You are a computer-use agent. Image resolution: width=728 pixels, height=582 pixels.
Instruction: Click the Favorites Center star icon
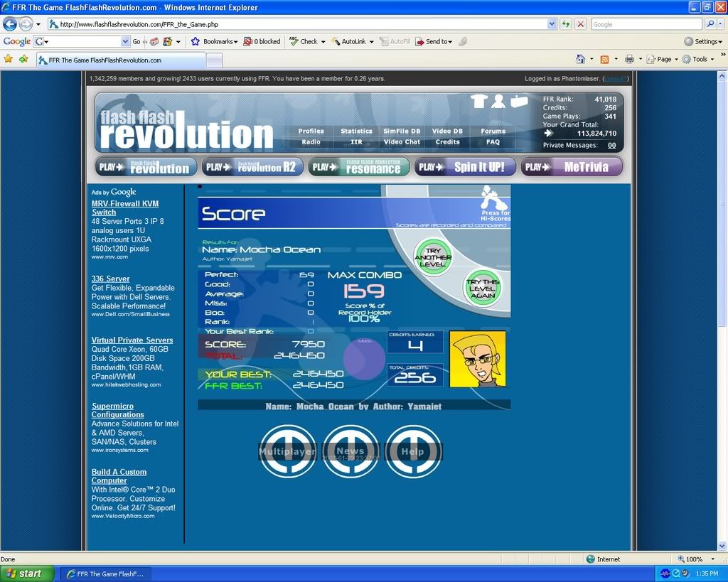point(9,59)
